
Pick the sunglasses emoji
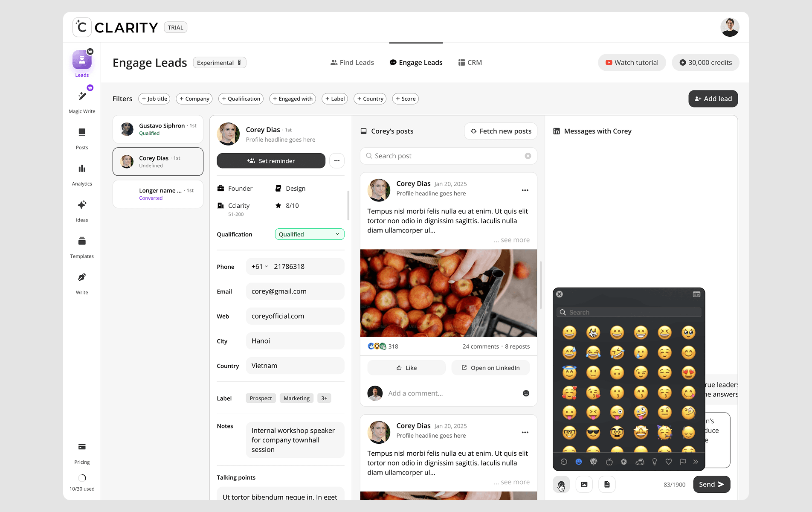coord(593,432)
